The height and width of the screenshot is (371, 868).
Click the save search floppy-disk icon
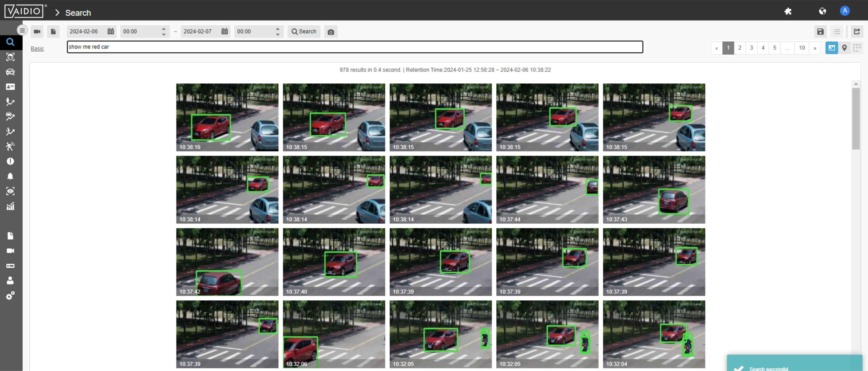[x=820, y=32]
